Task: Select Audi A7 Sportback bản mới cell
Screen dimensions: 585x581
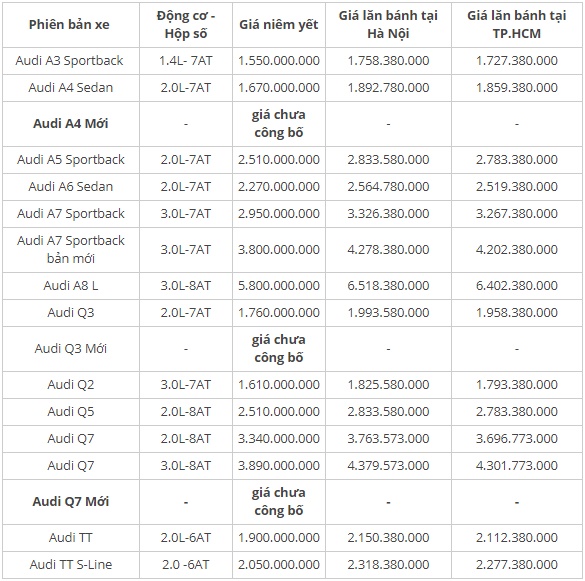Action: (x=71, y=249)
